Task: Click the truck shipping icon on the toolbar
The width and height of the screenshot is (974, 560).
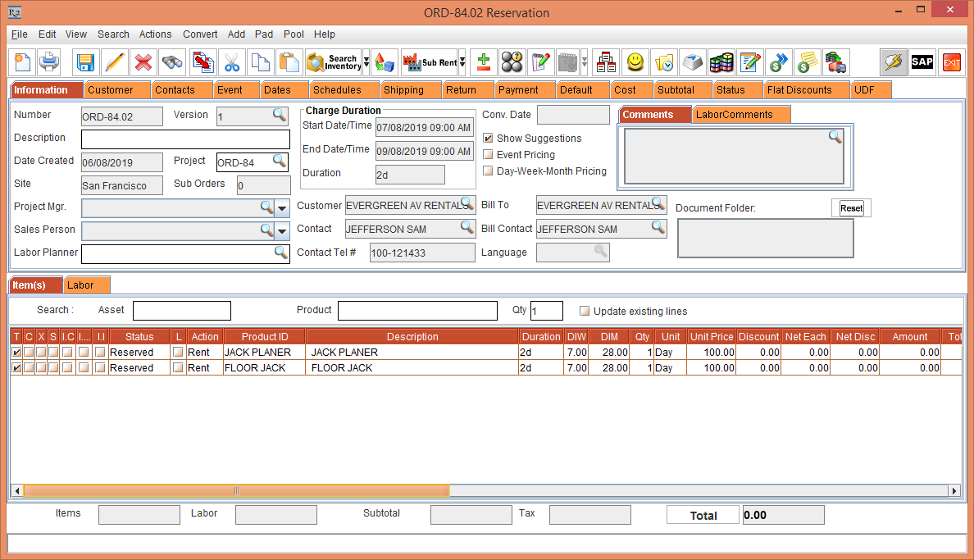Action: click(x=835, y=62)
